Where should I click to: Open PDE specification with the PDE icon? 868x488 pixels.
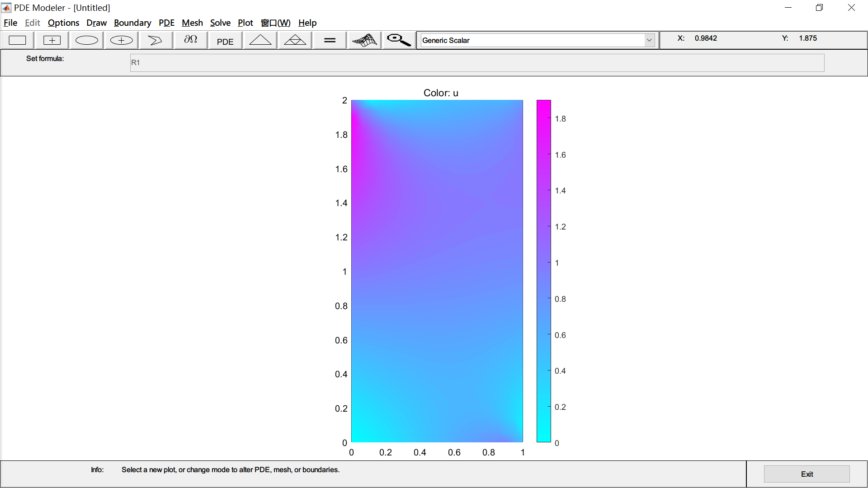pos(225,40)
